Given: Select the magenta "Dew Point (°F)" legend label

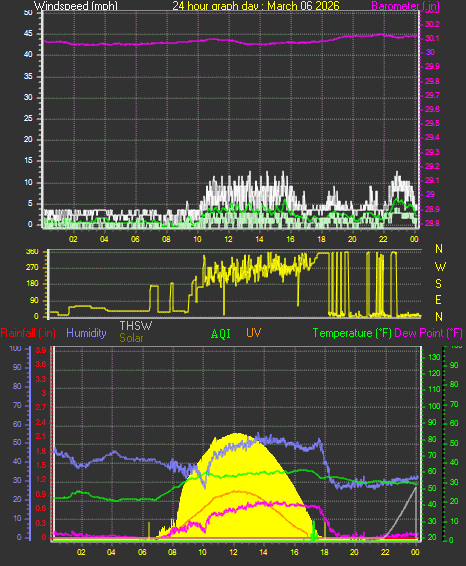Looking at the screenshot, I should [x=428, y=333].
